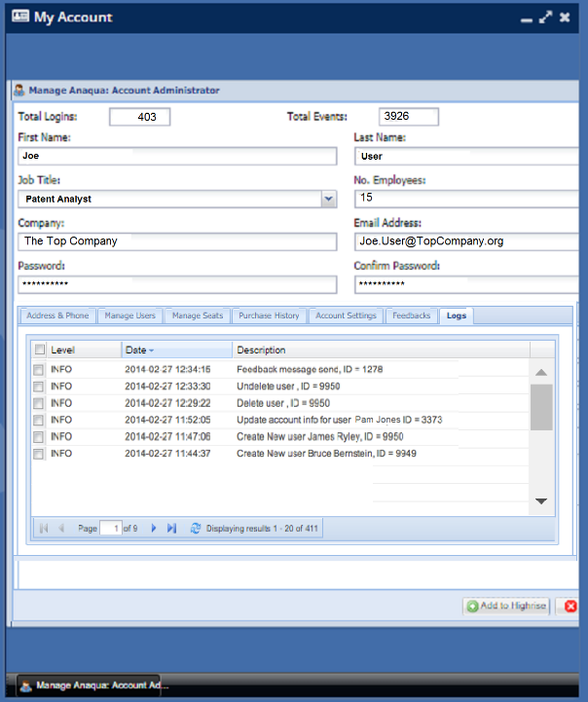The image size is (588, 702).
Task: Click the user icon in the bottom taskbar
Action: (26, 685)
